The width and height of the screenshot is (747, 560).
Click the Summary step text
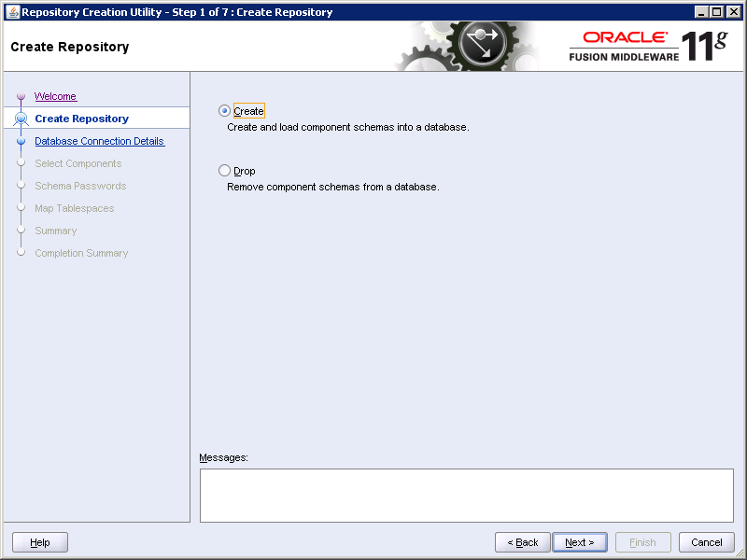(56, 231)
